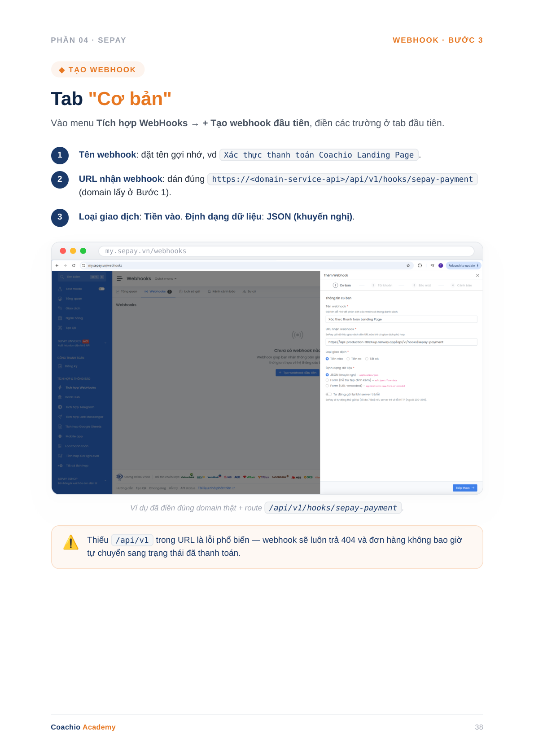Go to step 3 Bảo mật
Screen dimensions: 534x756
(422, 286)
